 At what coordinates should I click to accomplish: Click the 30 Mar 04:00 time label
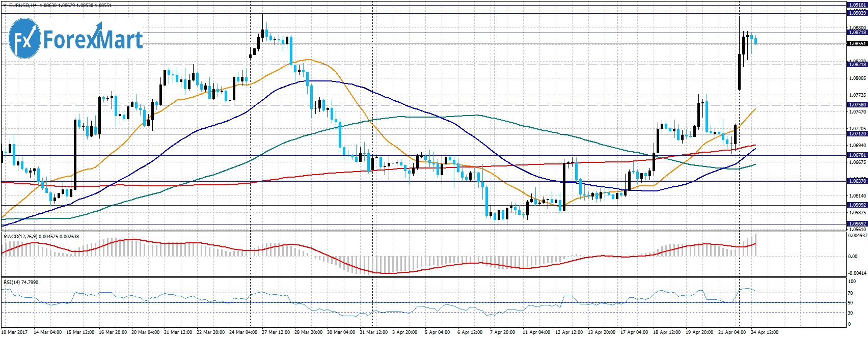(341, 332)
